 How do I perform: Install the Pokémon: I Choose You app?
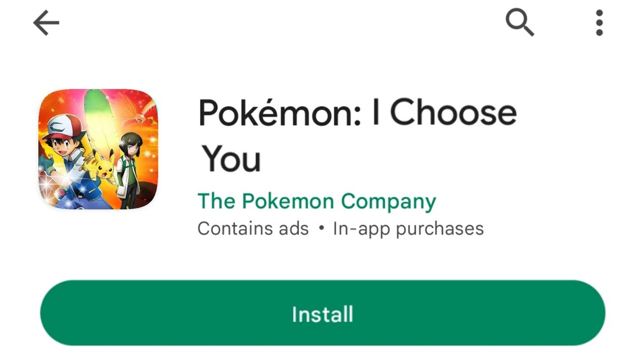(x=323, y=313)
